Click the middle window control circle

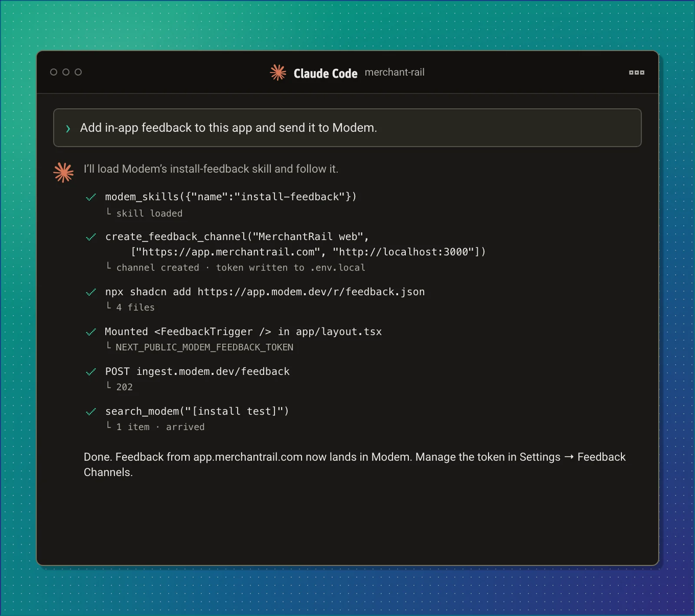coord(66,72)
